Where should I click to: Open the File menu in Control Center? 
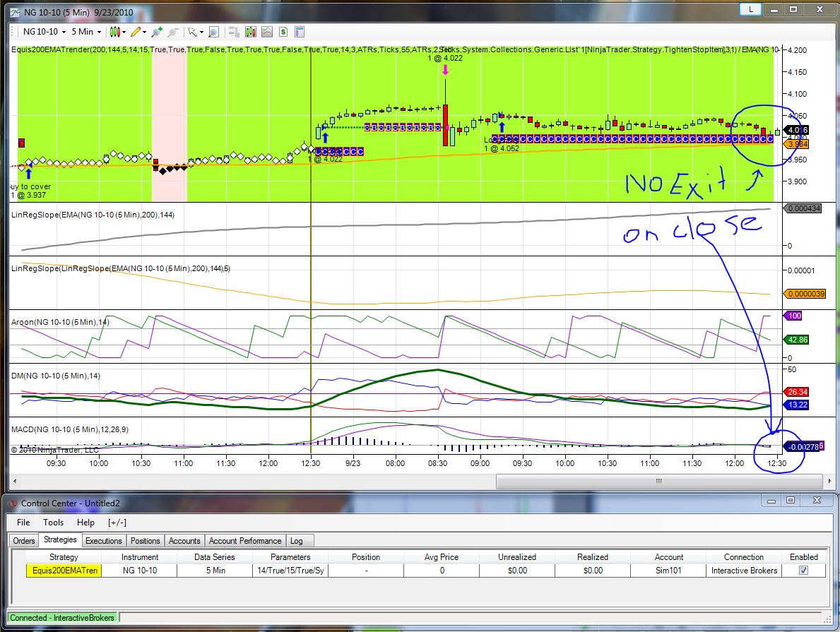23,523
